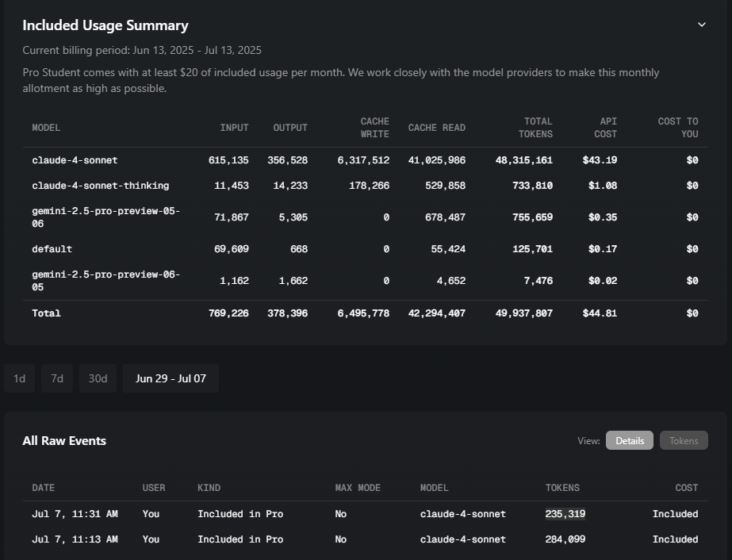This screenshot has width=732, height=560.
Task: Select the 30d time range
Action: point(98,378)
